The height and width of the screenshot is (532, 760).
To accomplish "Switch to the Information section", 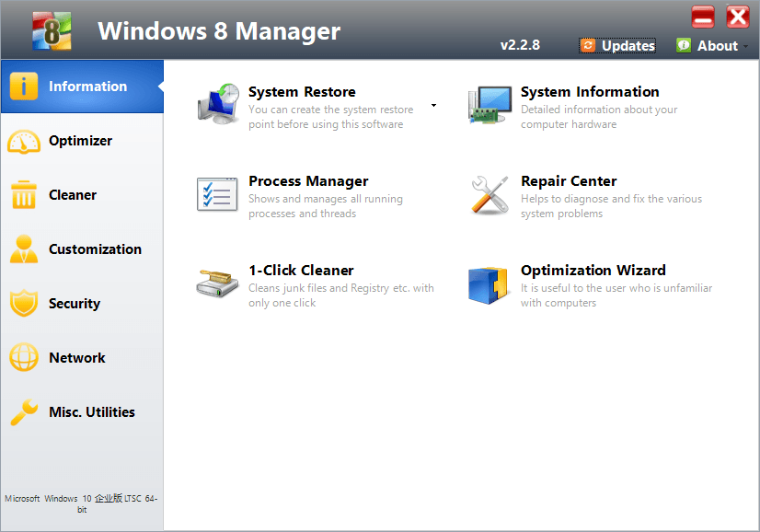I will (x=83, y=87).
